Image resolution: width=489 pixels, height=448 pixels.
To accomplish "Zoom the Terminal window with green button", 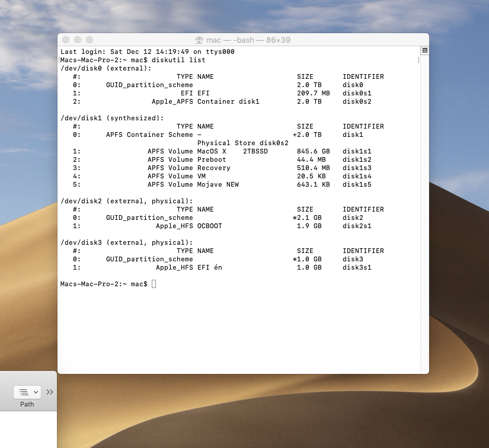I will (90, 40).
